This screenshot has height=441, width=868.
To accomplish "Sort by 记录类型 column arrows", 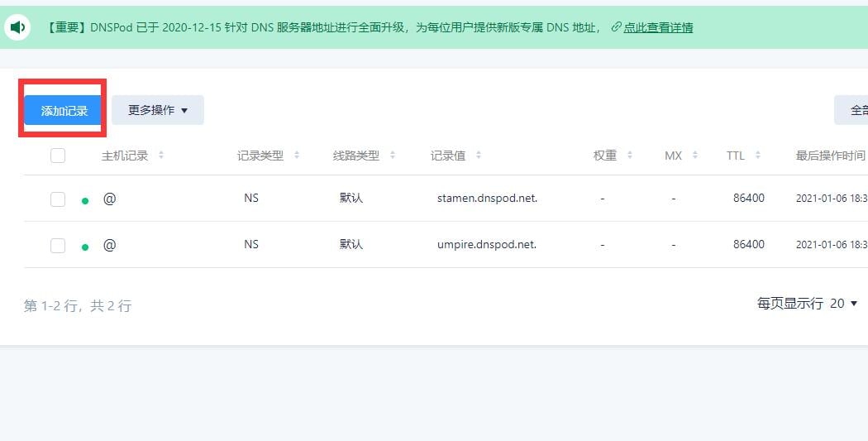I will coord(296,155).
